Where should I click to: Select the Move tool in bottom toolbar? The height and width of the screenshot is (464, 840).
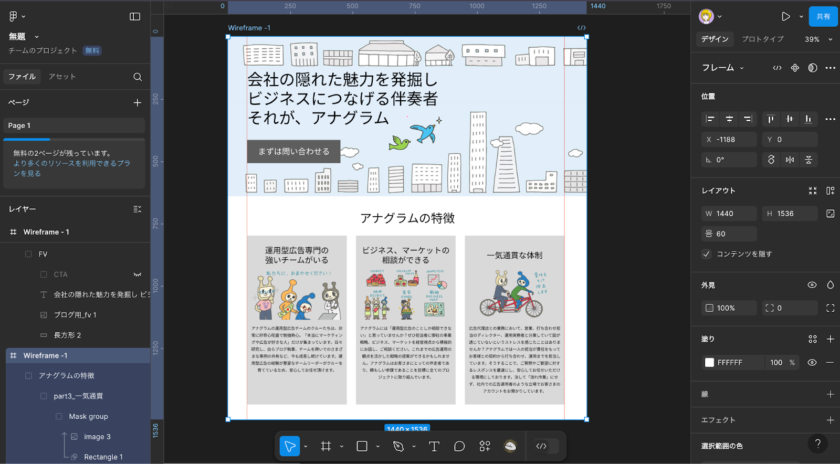click(289, 446)
